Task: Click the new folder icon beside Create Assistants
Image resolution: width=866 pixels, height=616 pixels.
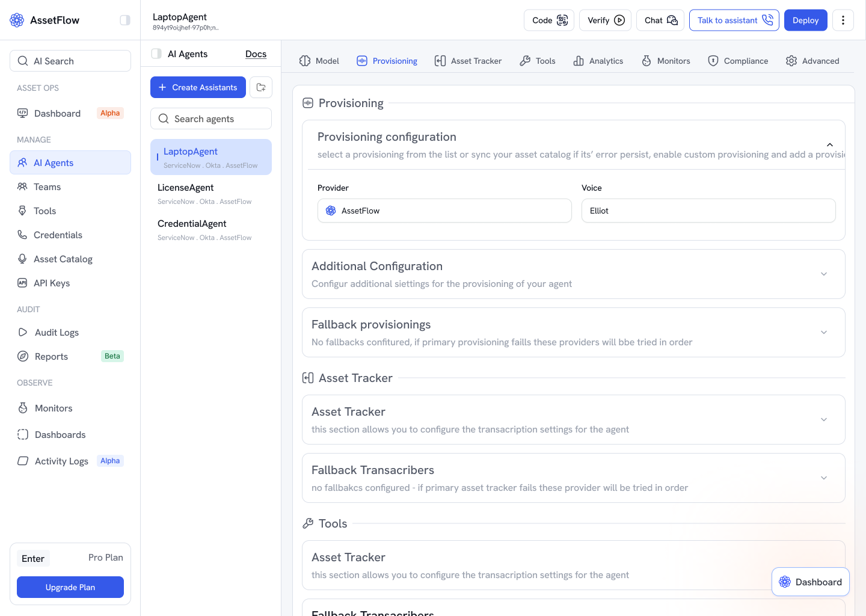Action: click(x=261, y=87)
